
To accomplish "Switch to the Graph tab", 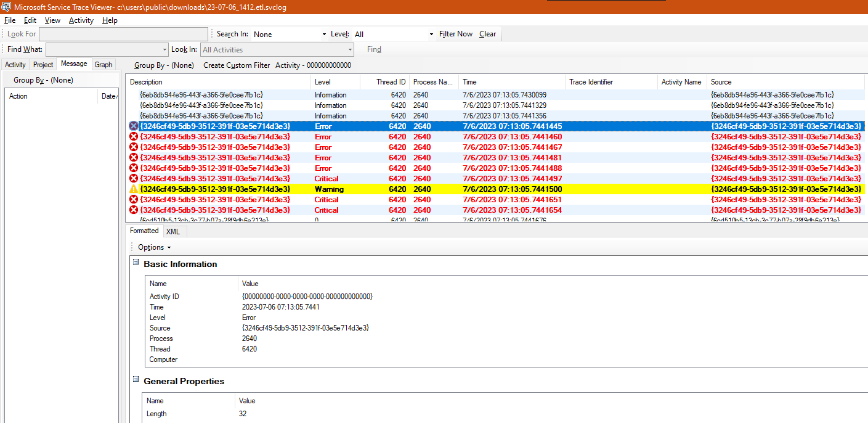I will (103, 65).
